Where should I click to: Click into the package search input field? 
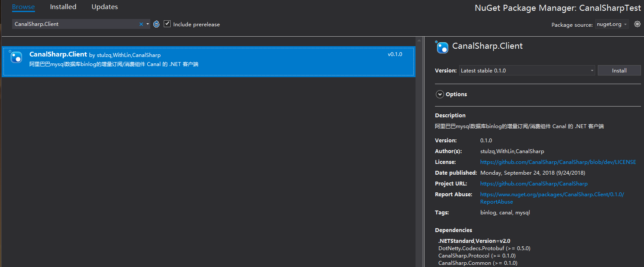click(73, 24)
